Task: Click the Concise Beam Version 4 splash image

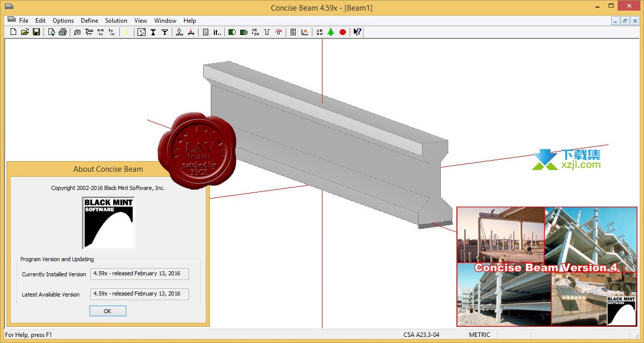Action: coord(546,267)
